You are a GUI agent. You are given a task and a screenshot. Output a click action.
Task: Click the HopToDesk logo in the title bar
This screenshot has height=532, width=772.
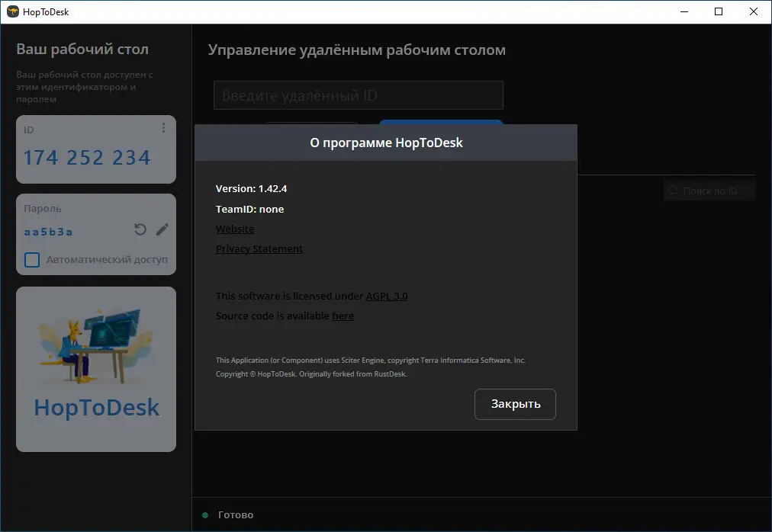[x=14, y=11]
